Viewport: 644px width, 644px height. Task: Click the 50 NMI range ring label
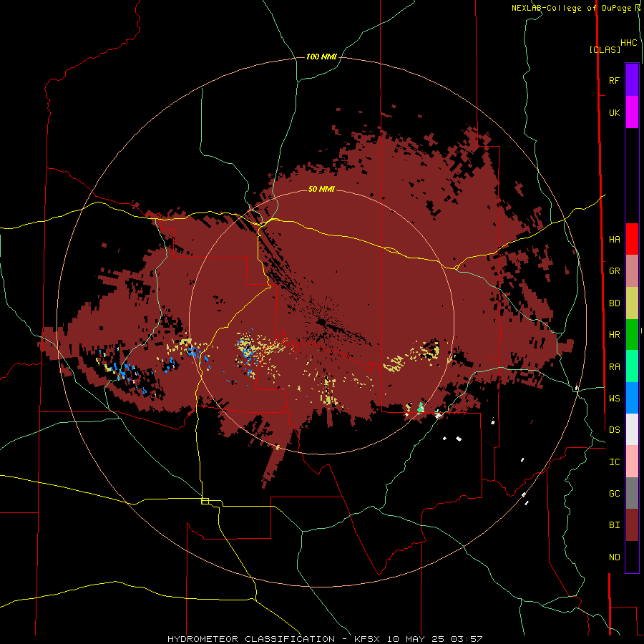[321, 190]
